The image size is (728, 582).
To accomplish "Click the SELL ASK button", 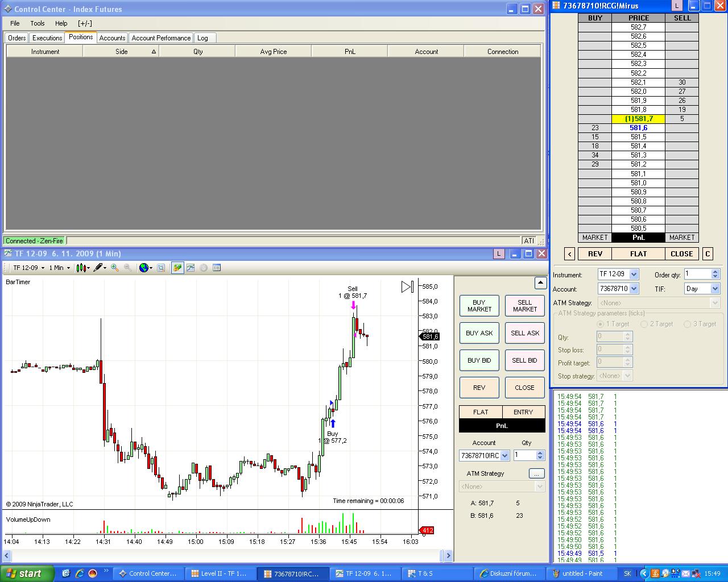I will pyautogui.click(x=525, y=333).
